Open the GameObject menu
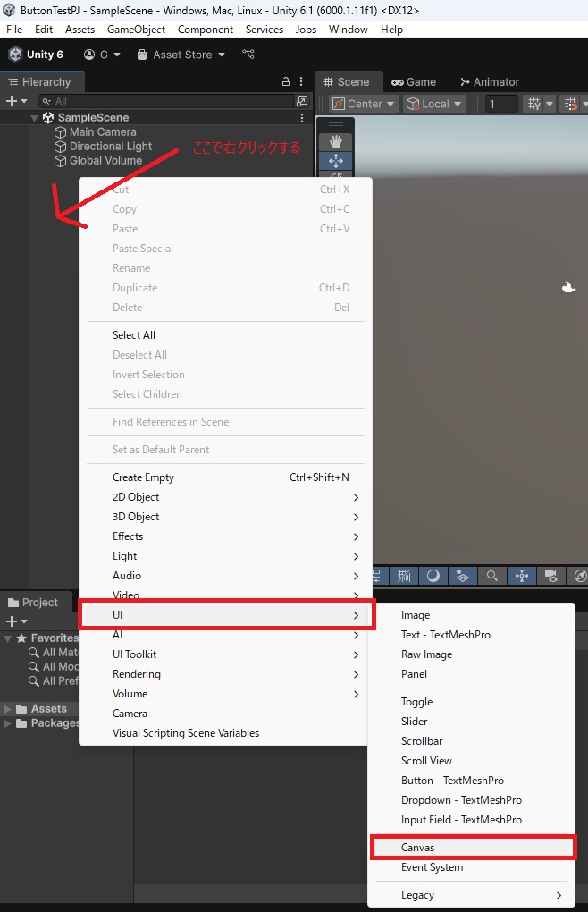 (136, 30)
